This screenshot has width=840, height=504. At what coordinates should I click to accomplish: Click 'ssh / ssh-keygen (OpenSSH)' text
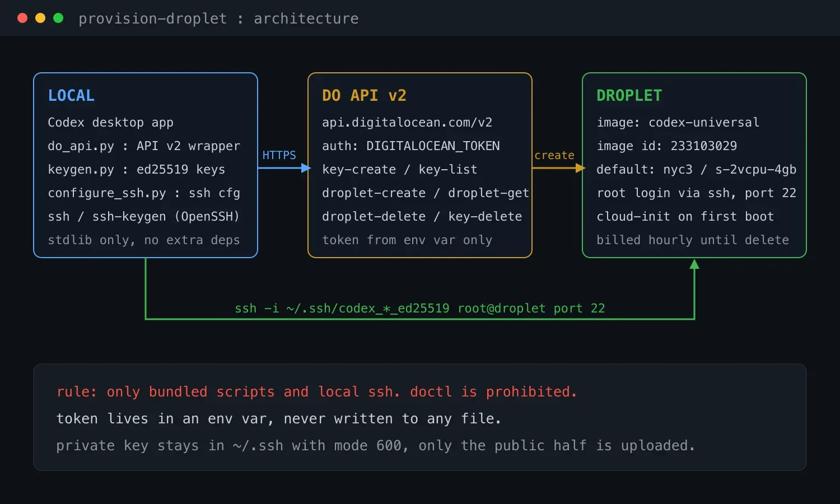coord(144,217)
